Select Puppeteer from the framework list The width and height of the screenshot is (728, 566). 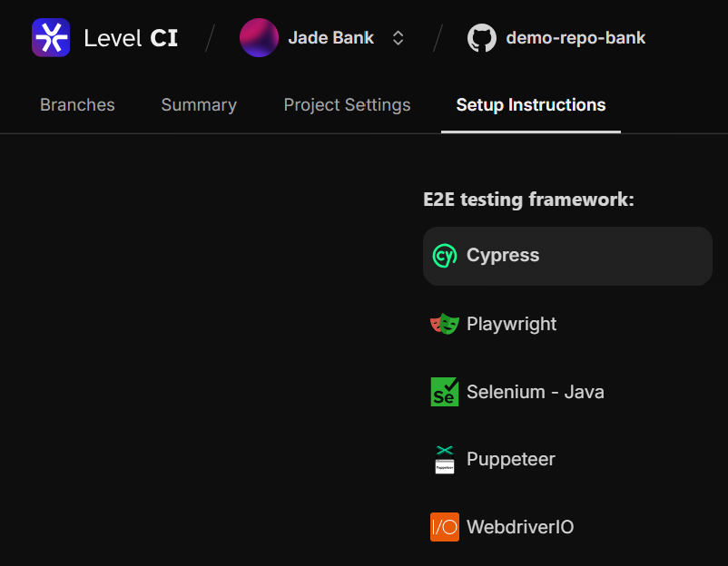pos(511,460)
